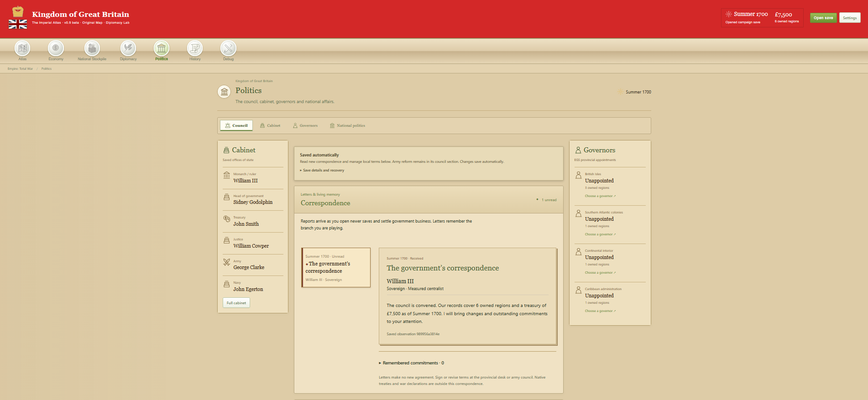This screenshot has width=868, height=400.
Task: Switch to the Governors tab
Action: click(x=305, y=125)
